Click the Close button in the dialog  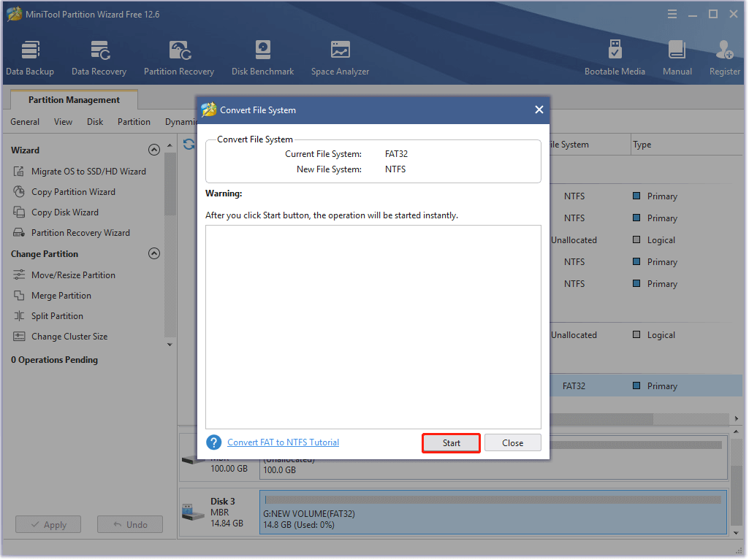[514, 443]
